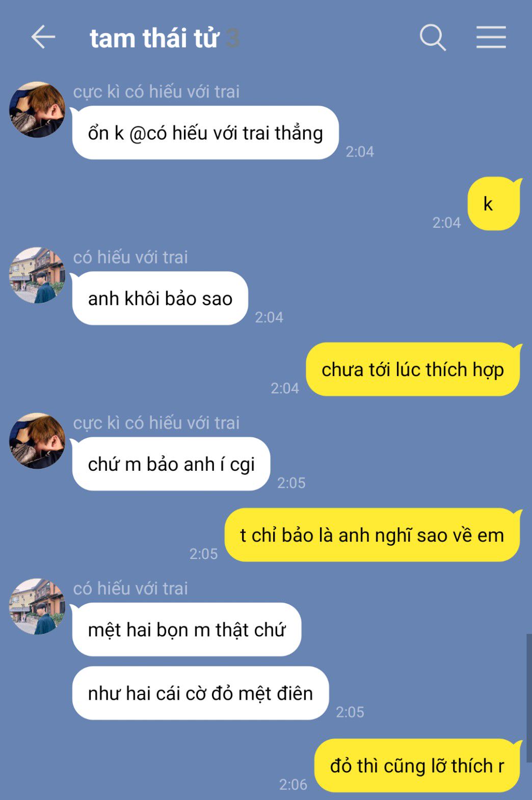The height and width of the screenshot is (800, 532).
Task: Select the 'mệt hai bọn m thật chứ' bubble
Action: (187, 629)
